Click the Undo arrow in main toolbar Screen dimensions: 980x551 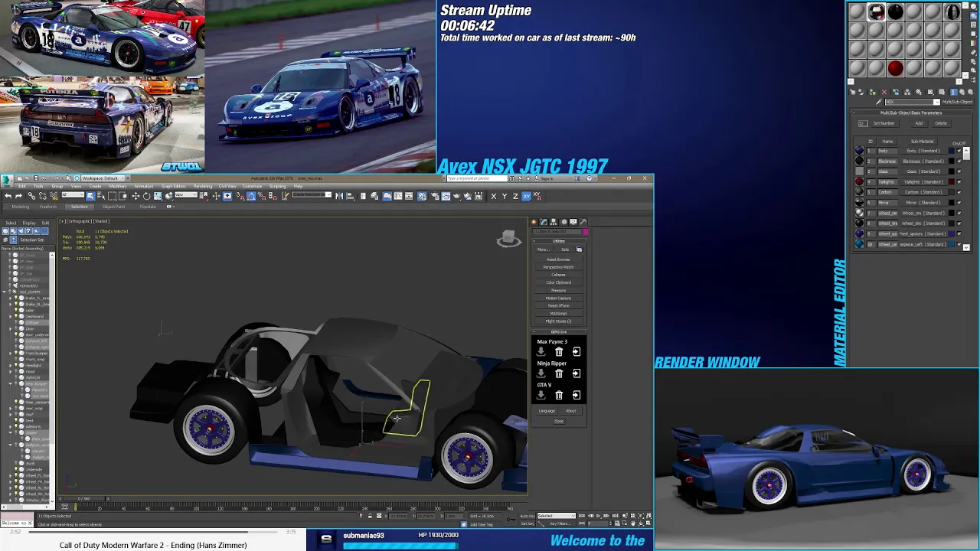(8, 196)
